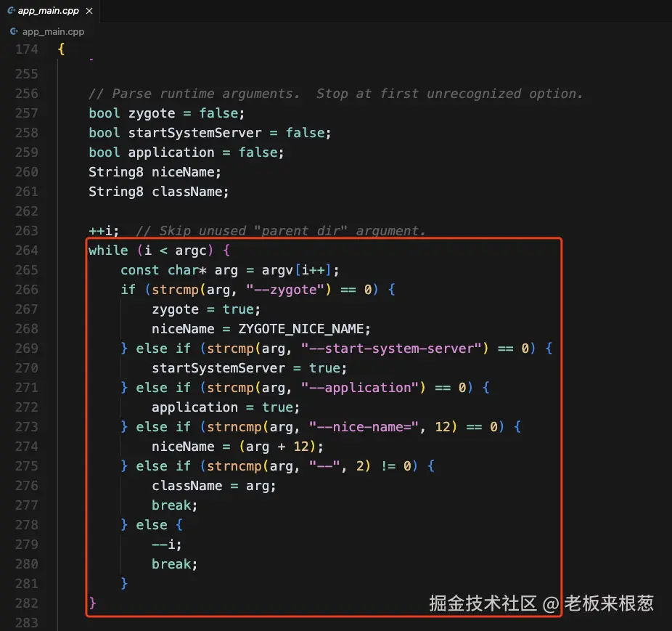Click 'const char* arg = argv[i++];'
The height and width of the screenshot is (631, 672).
(230, 270)
